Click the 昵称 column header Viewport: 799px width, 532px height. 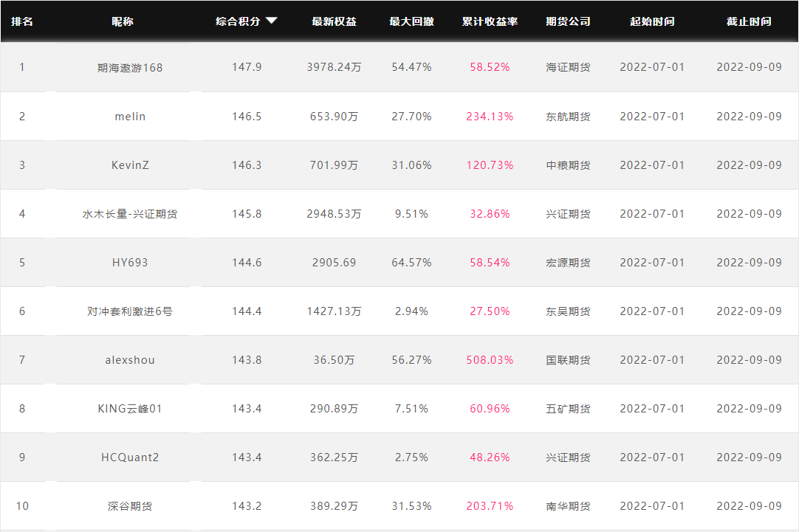coord(123,21)
